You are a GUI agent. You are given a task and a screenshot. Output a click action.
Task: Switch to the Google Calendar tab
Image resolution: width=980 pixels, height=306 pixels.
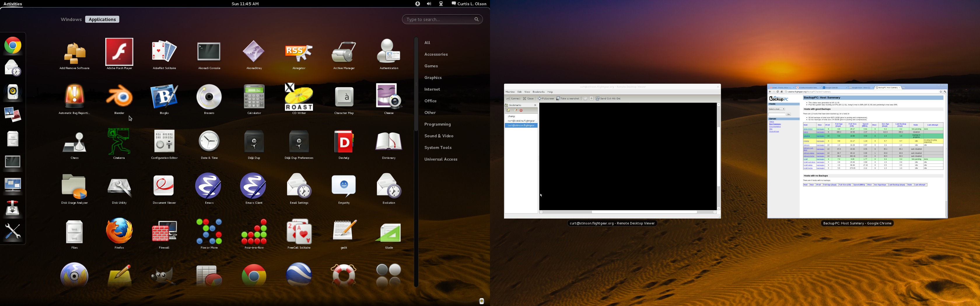click(x=832, y=88)
